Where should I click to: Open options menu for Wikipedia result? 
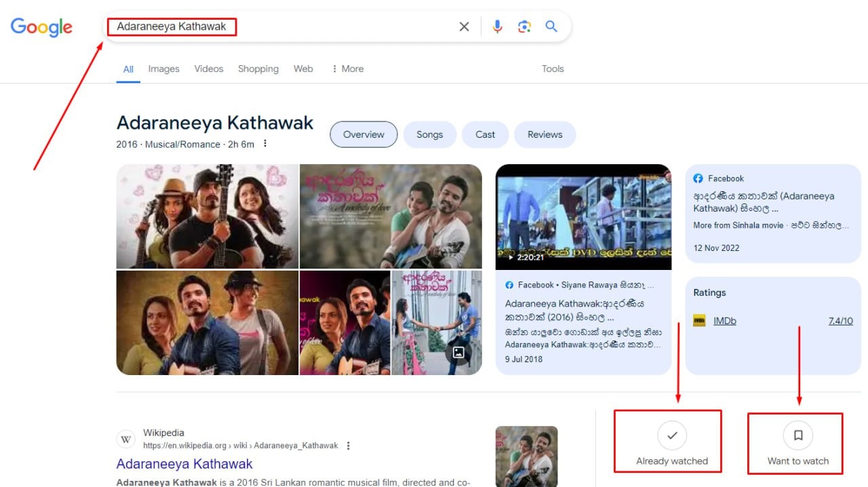click(x=349, y=446)
